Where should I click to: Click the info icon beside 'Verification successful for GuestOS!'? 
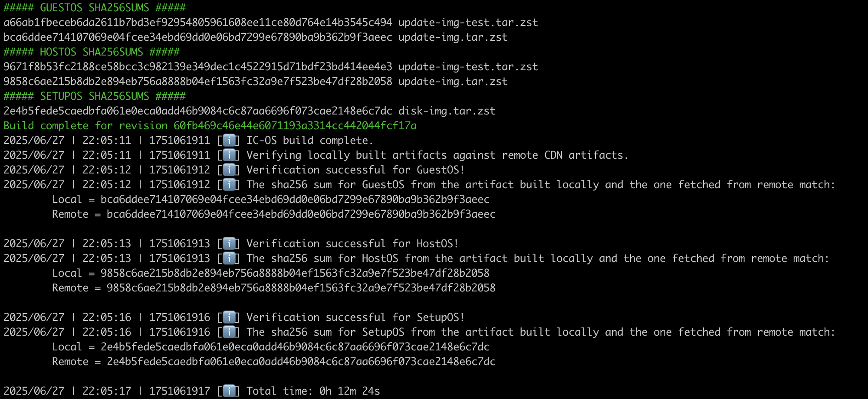click(229, 170)
